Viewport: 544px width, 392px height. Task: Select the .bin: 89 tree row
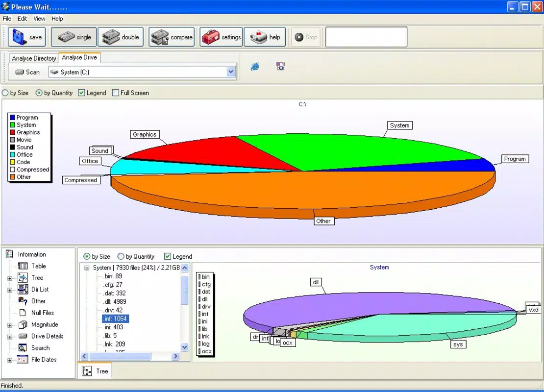pyautogui.click(x=113, y=276)
